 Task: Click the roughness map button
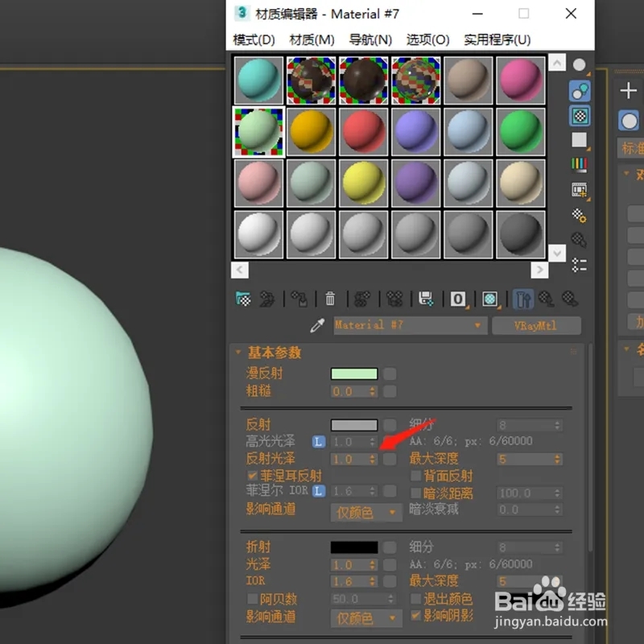(x=390, y=391)
